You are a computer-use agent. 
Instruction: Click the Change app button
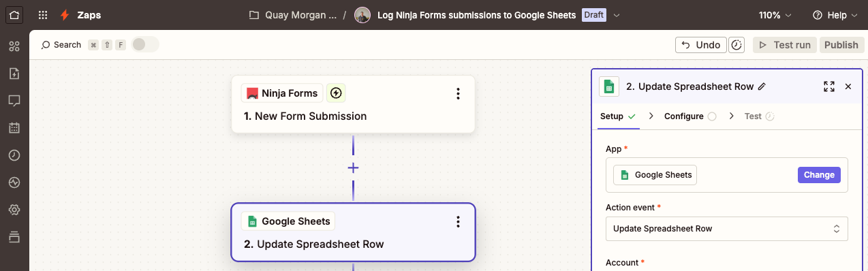pyautogui.click(x=819, y=175)
